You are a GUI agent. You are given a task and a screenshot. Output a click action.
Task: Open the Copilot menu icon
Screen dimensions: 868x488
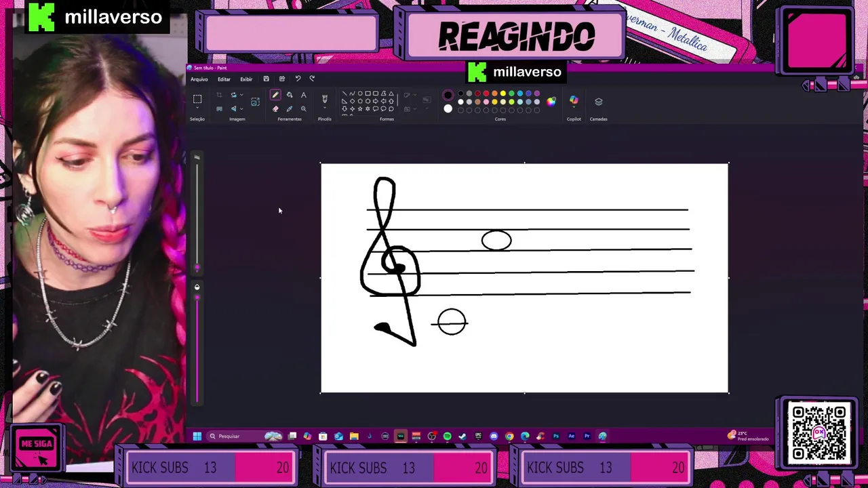point(574,99)
